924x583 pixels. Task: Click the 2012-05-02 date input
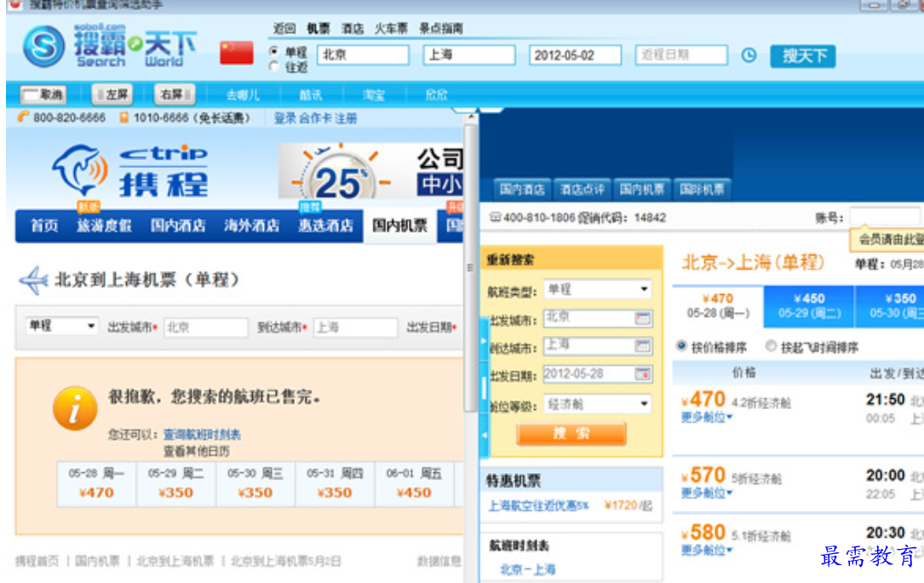(x=575, y=55)
